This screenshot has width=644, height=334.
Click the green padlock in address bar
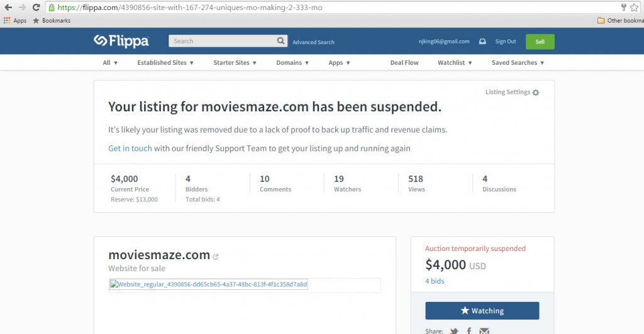click(52, 8)
